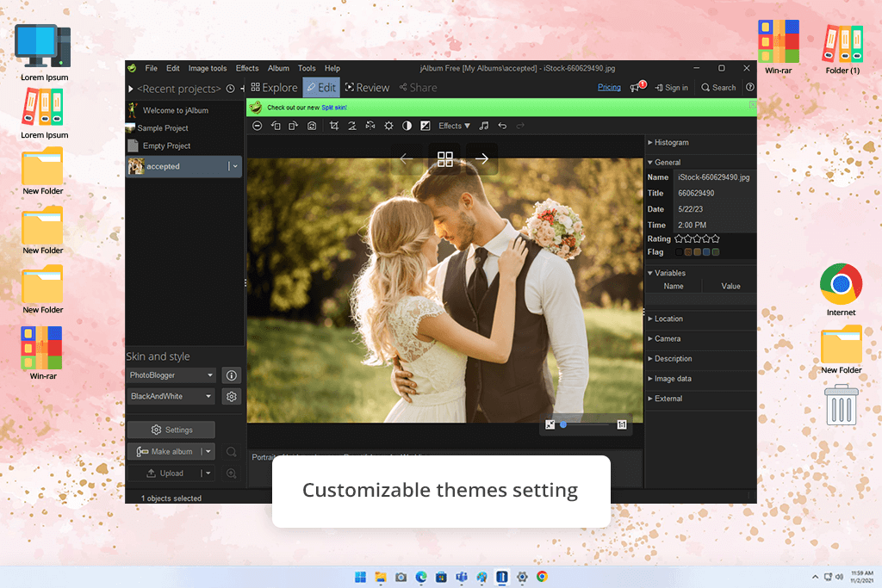Click the grayed redo arrow

coord(520,126)
